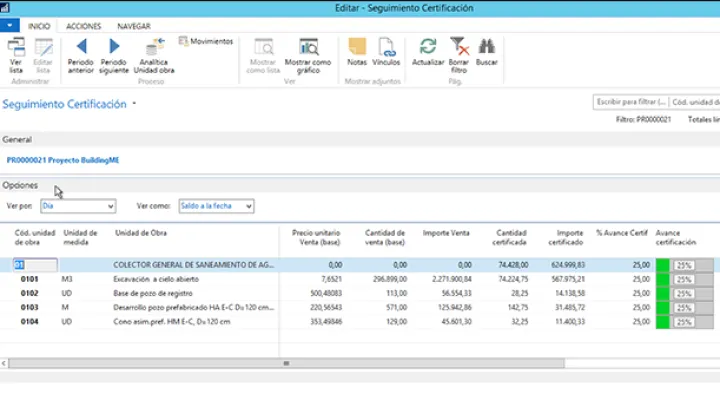Collapse the General section header

18,140
